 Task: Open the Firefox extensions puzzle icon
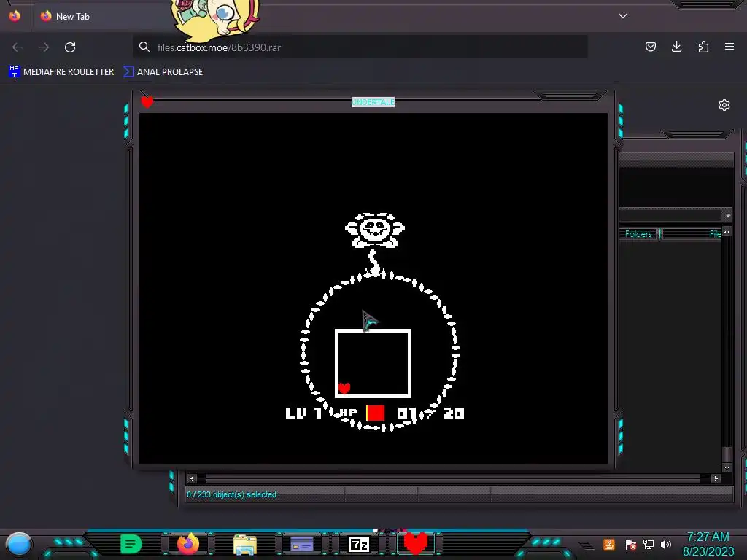(x=703, y=47)
